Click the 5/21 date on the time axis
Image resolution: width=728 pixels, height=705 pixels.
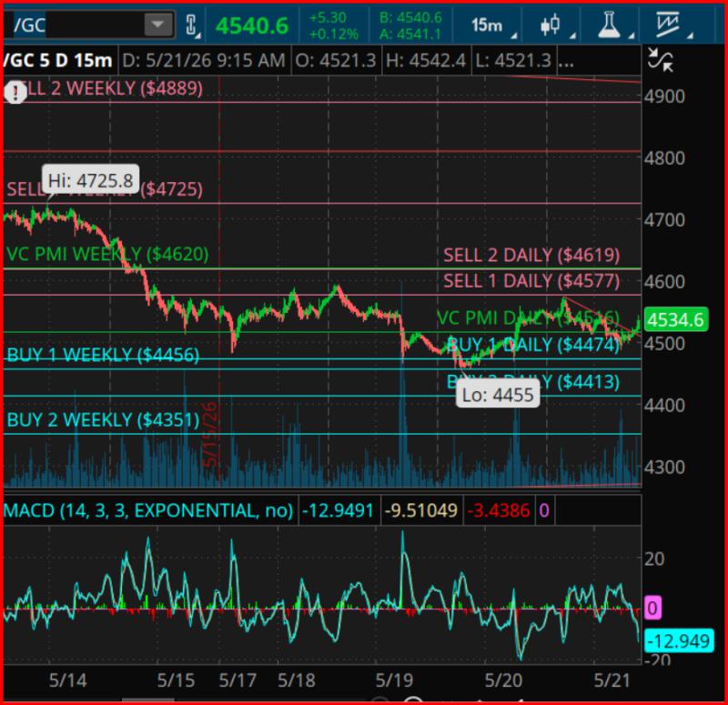(612, 680)
